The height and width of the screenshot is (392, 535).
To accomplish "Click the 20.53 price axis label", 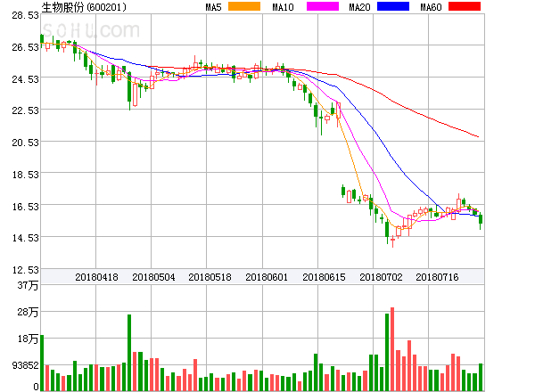I will (x=25, y=143).
